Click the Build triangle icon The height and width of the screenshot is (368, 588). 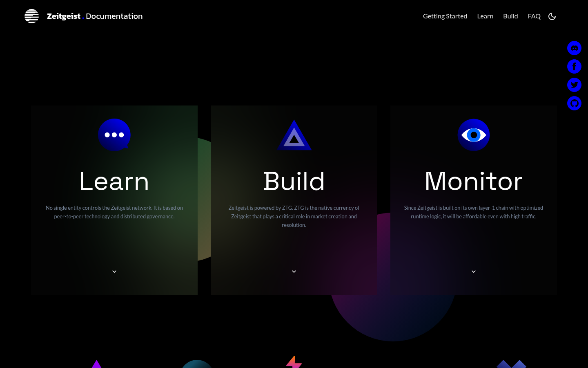point(294,135)
